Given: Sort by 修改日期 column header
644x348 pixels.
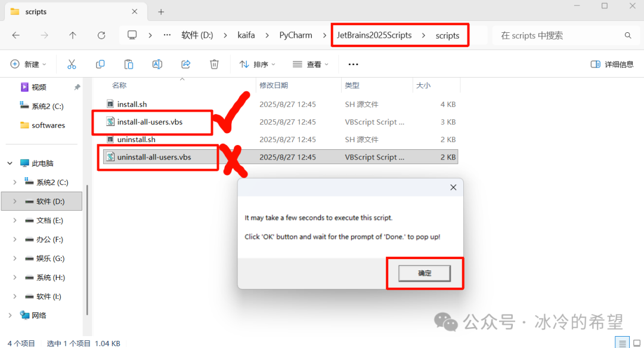Looking at the screenshot, I should pyautogui.click(x=274, y=86).
